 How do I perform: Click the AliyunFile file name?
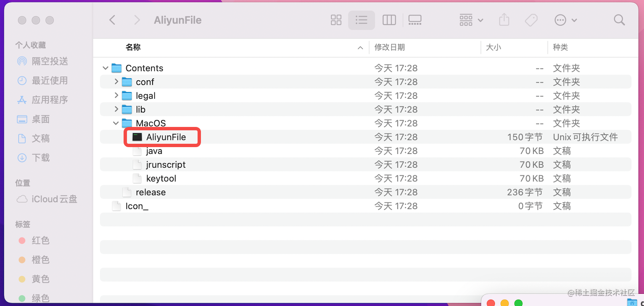[166, 137]
